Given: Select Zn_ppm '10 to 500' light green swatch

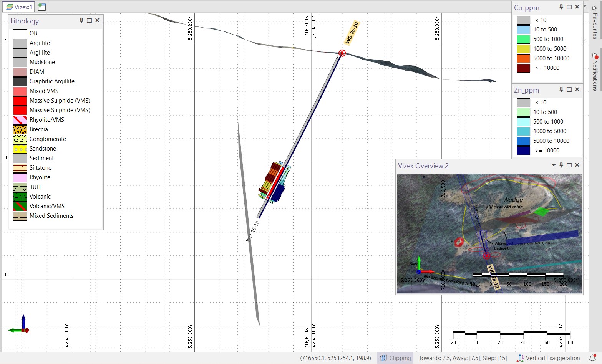Looking at the screenshot, I should (523, 112).
